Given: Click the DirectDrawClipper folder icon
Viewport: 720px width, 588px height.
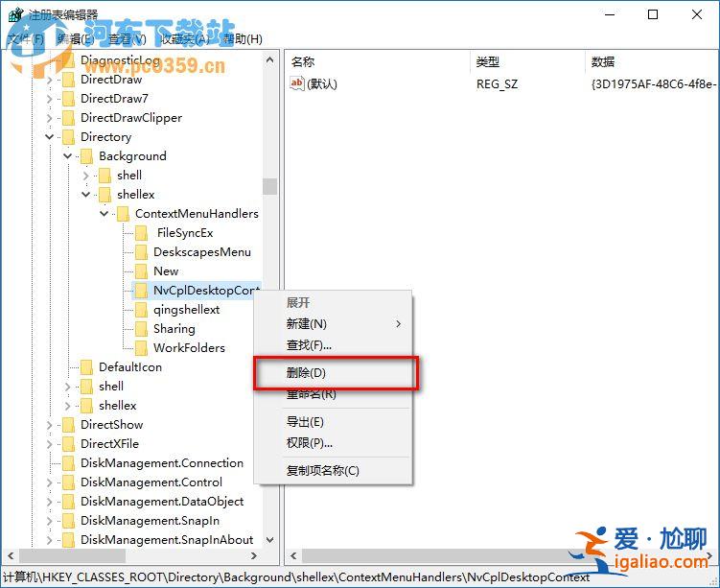Looking at the screenshot, I should pyautogui.click(x=68, y=118).
